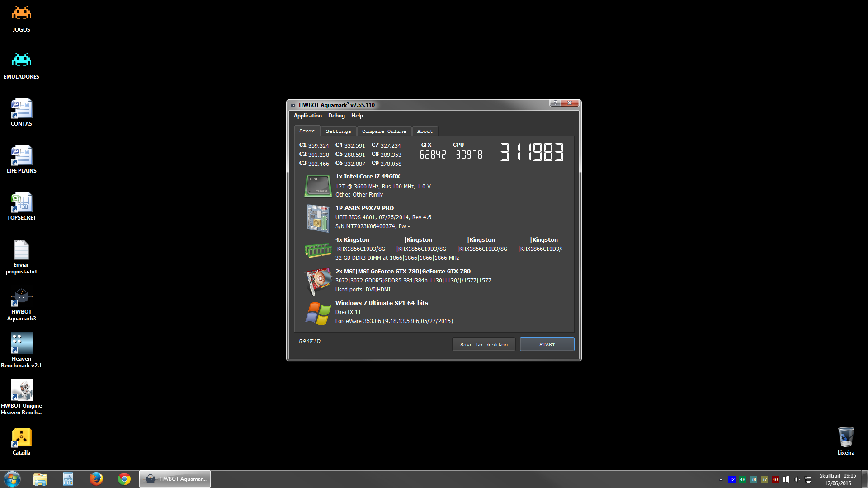Open the Lixeira recycle bin
This screenshot has width=868, height=488.
click(x=846, y=441)
